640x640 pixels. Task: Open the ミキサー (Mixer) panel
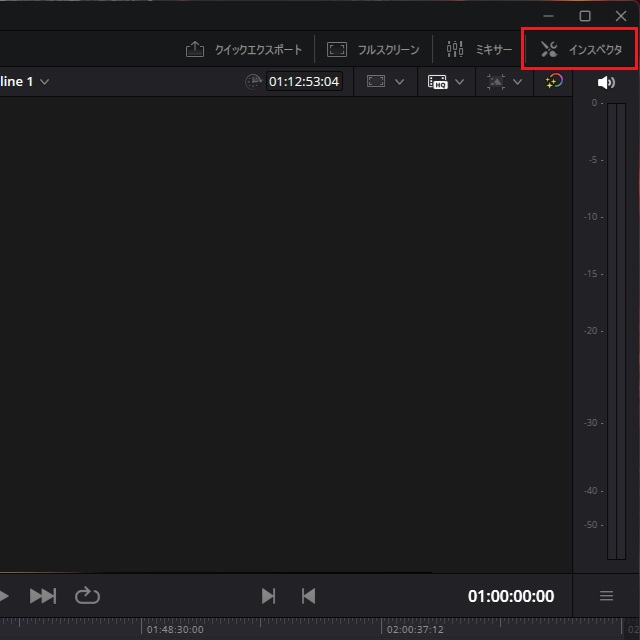point(479,49)
